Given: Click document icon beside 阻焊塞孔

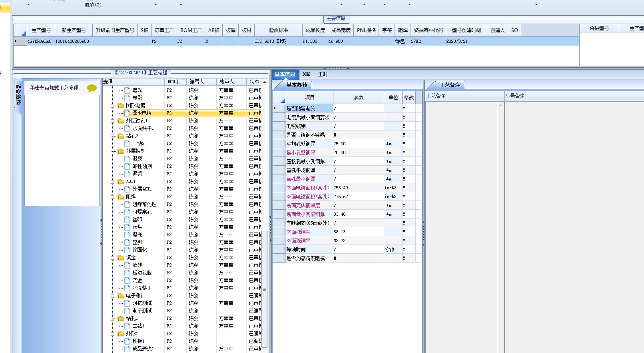Looking at the screenshot, I should (x=127, y=212).
